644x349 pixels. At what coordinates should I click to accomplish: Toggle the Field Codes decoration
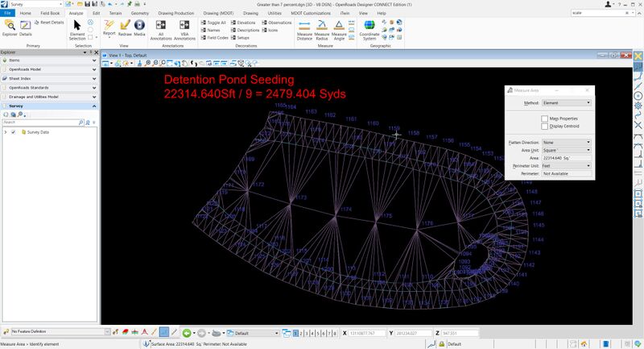(214, 37)
